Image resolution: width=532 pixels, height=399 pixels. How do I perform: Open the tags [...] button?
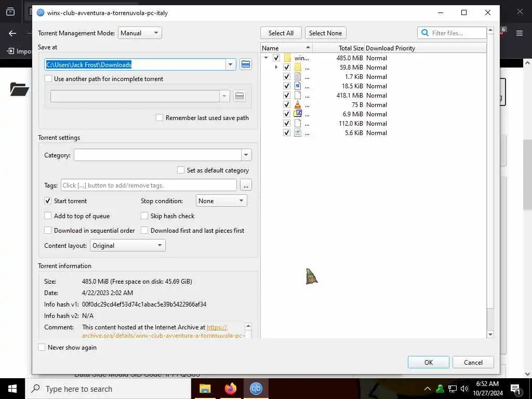point(246,185)
